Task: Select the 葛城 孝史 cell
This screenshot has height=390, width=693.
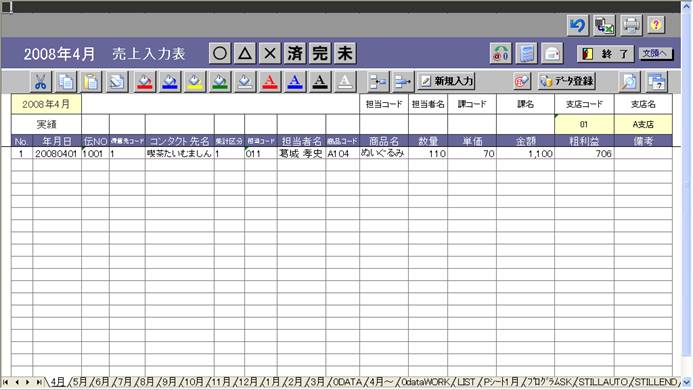Action: 301,153
